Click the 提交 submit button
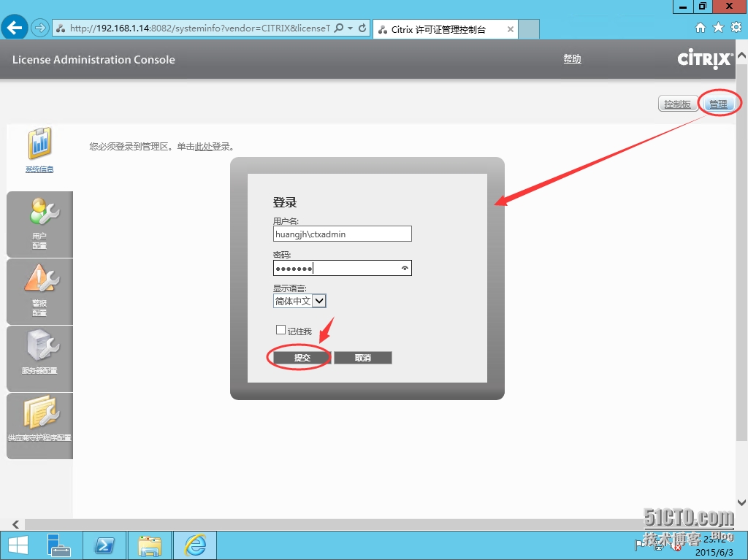Viewport: 748px width, 560px height. tap(302, 358)
